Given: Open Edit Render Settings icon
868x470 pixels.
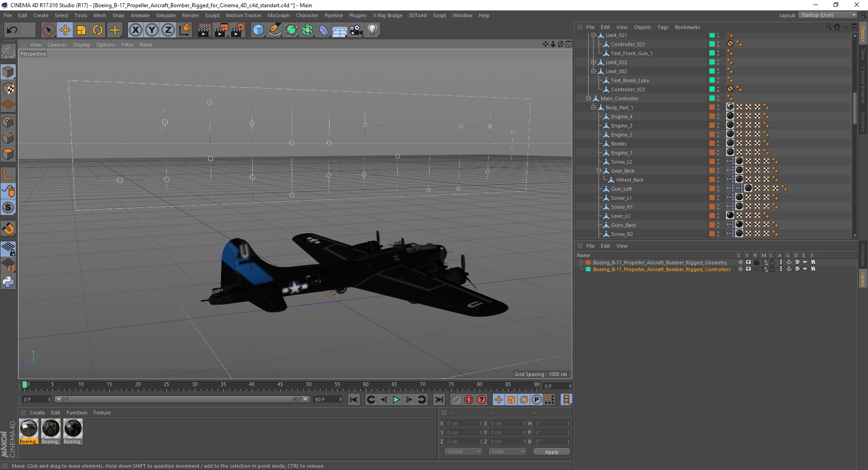Looking at the screenshot, I should pos(238,30).
